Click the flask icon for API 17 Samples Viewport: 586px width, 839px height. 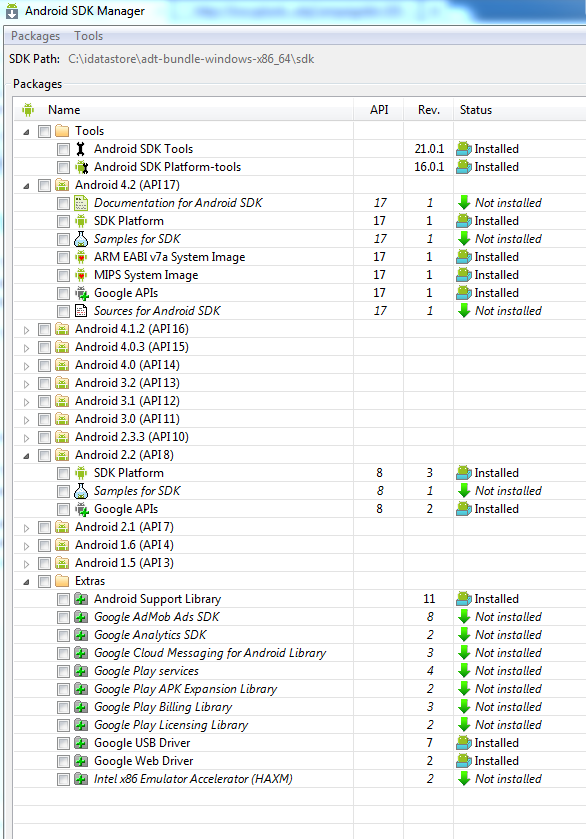pyautogui.click(x=81, y=239)
